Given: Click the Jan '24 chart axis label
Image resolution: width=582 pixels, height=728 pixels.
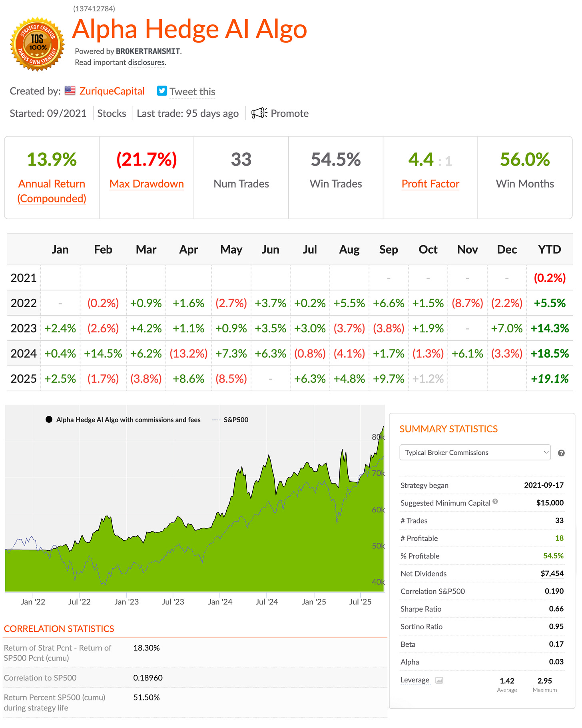Looking at the screenshot, I should pos(220,602).
